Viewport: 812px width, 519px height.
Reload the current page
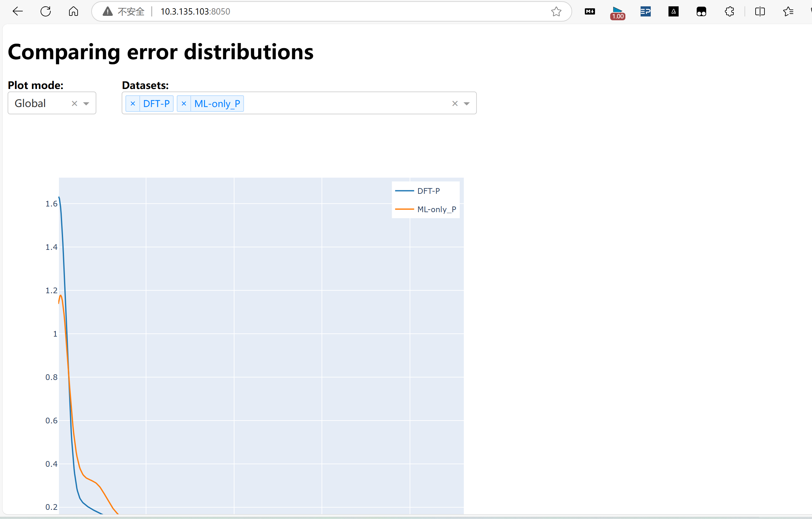(x=46, y=11)
